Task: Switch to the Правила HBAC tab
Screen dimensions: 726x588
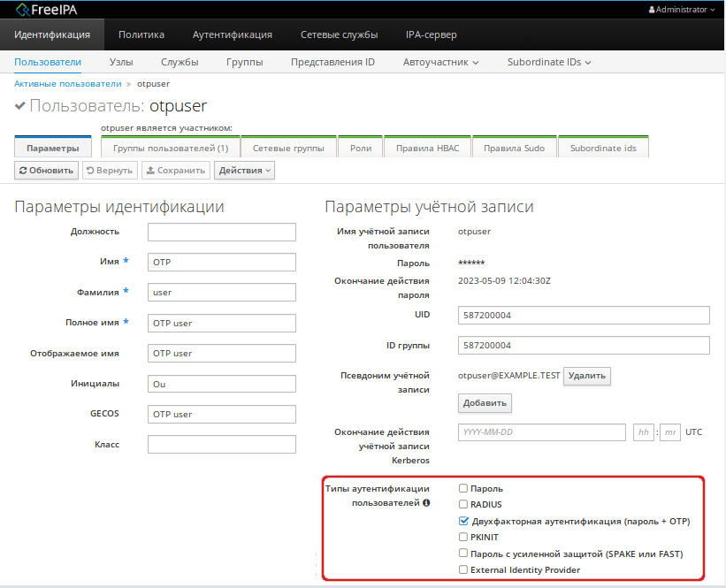Action: pyautogui.click(x=427, y=148)
